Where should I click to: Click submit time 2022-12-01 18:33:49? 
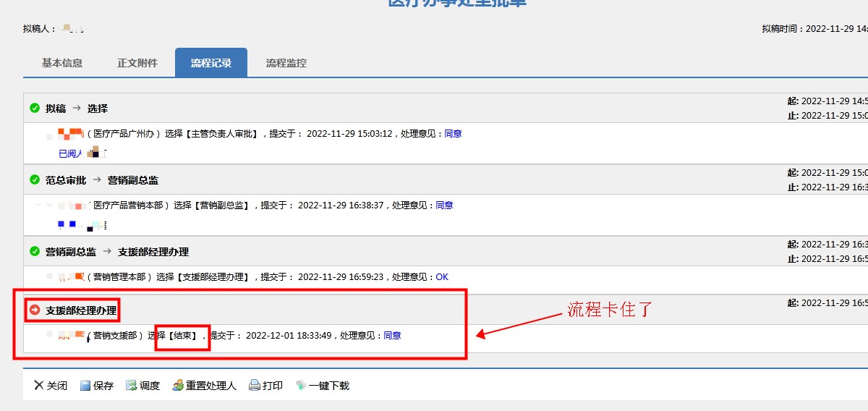289,336
